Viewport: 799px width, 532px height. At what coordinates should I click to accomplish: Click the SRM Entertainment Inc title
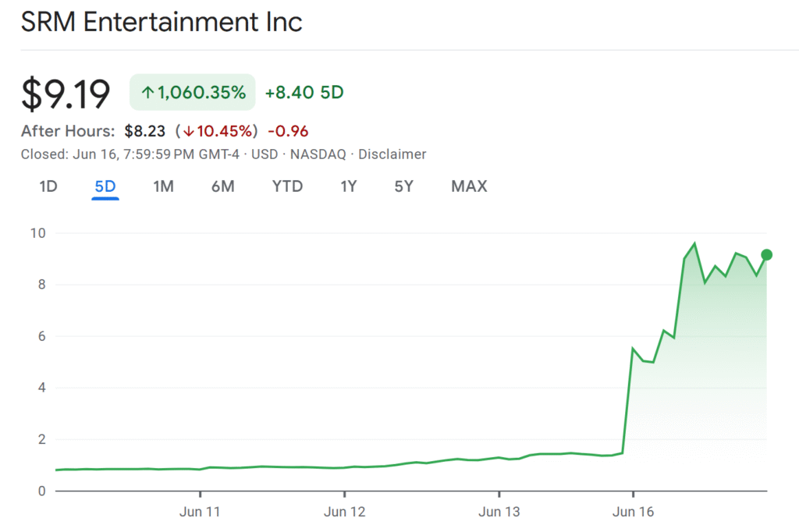pyautogui.click(x=162, y=22)
